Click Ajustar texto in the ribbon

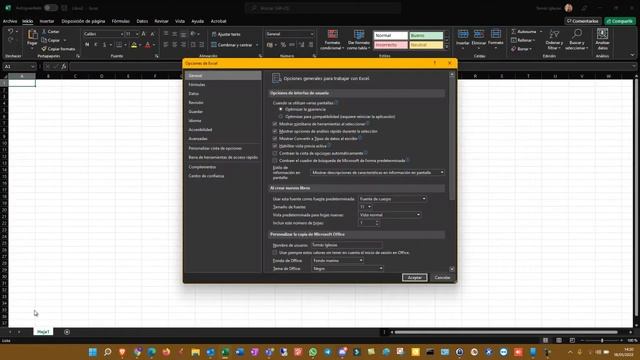(226, 34)
